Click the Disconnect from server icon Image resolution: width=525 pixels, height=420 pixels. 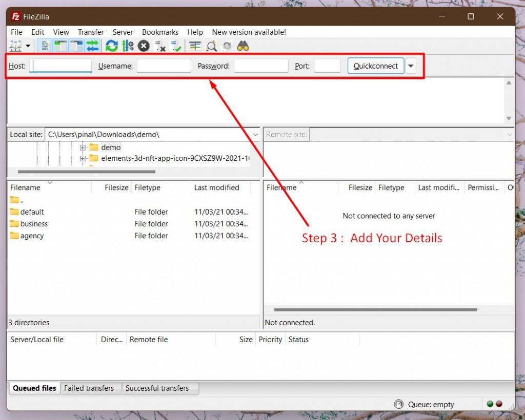160,46
